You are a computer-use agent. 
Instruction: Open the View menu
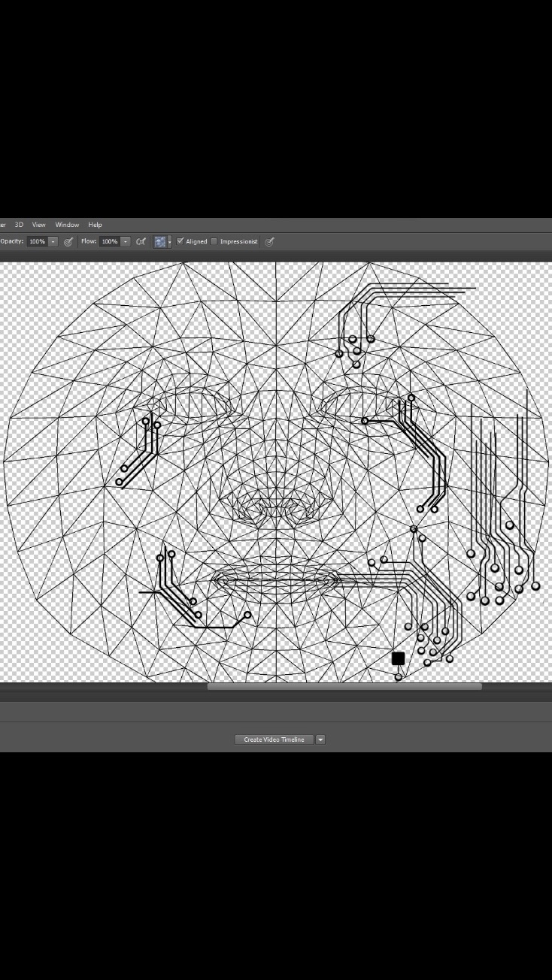click(39, 225)
